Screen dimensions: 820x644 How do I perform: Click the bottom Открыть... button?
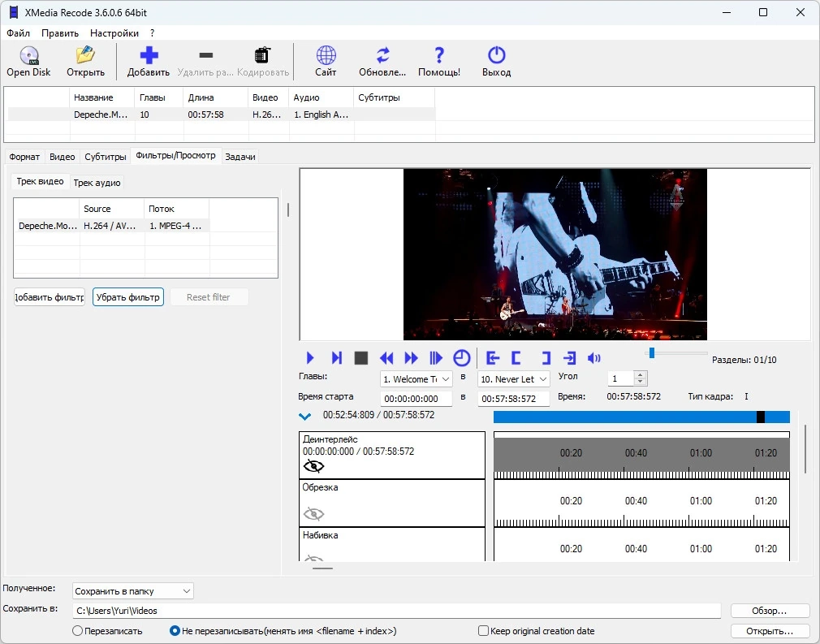[770, 631]
